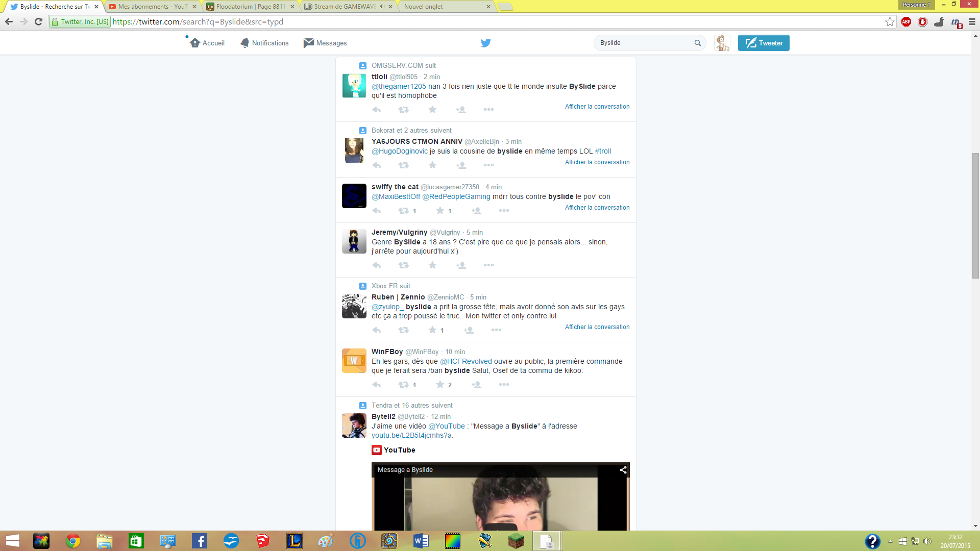Viewport: 980px width, 551px height.
Task: Favorite the WinFBoy tweet with star
Action: point(440,385)
